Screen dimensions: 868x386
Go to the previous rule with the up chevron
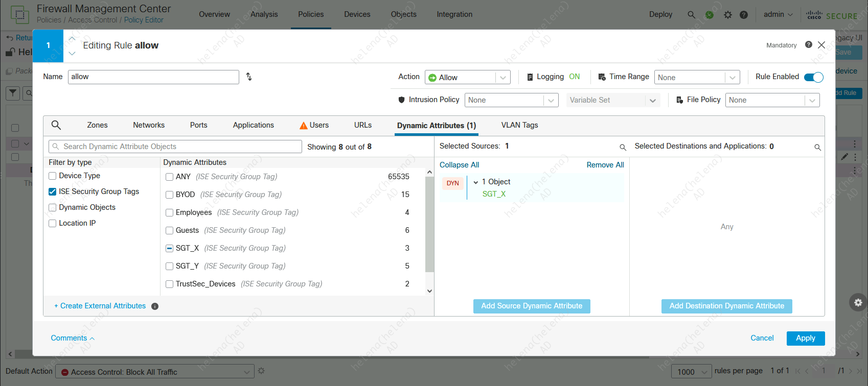tap(72, 38)
